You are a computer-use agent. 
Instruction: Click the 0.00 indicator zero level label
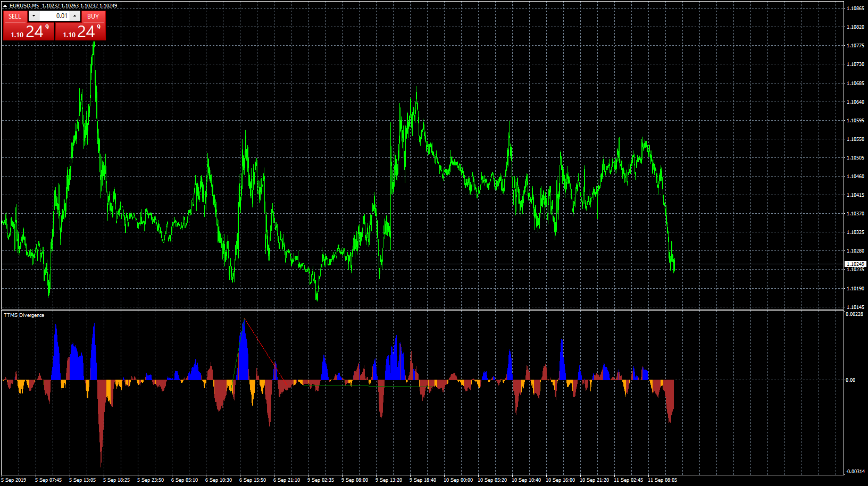click(850, 380)
